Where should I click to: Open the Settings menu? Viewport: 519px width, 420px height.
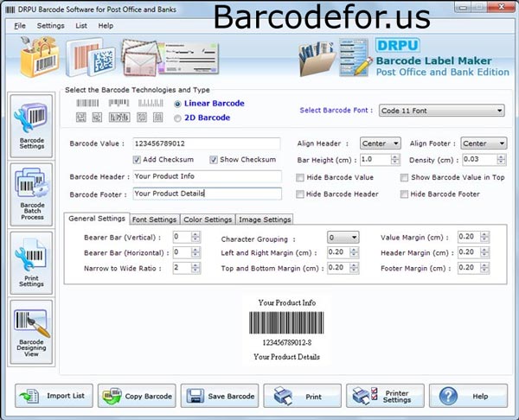[x=51, y=26]
